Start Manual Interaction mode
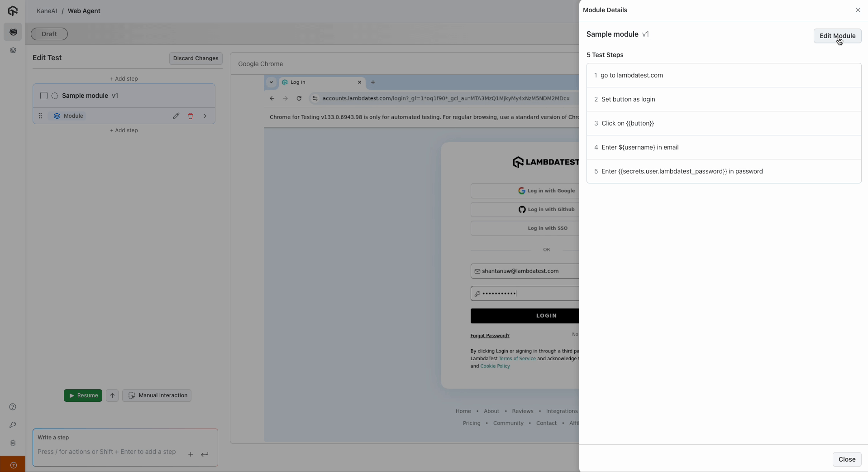 (x=157, y=395)
